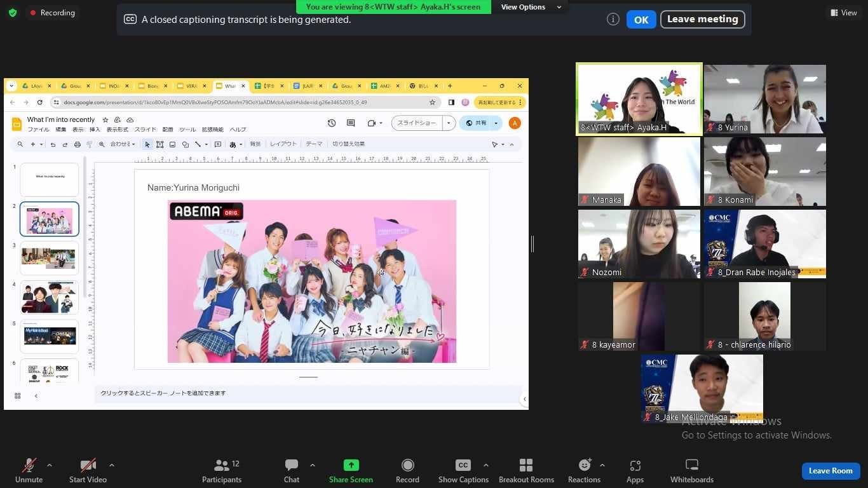The width and height of the screenshot is (868, 488).
Task: Open Whiteboards
Action: pos(692,470)
